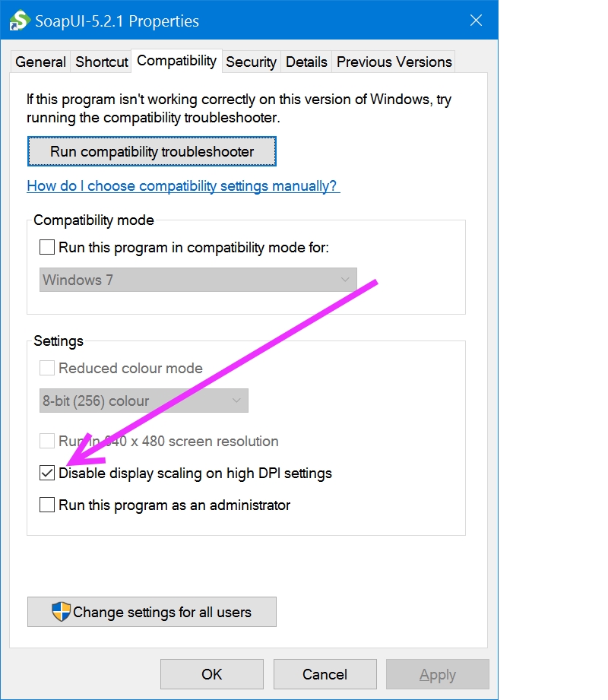Uncheck Disable display scaling on high DPI settings

(46, 473)
